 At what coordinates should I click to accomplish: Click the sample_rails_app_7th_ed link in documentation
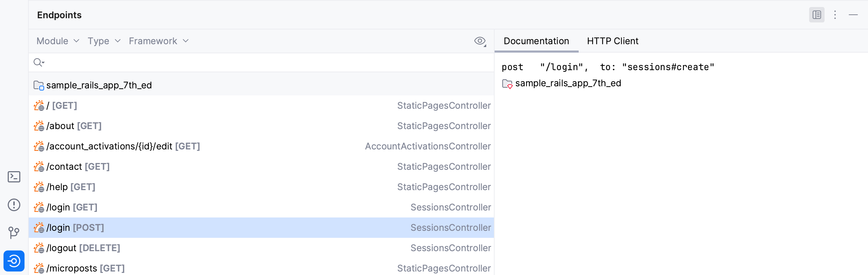point(568,83)
